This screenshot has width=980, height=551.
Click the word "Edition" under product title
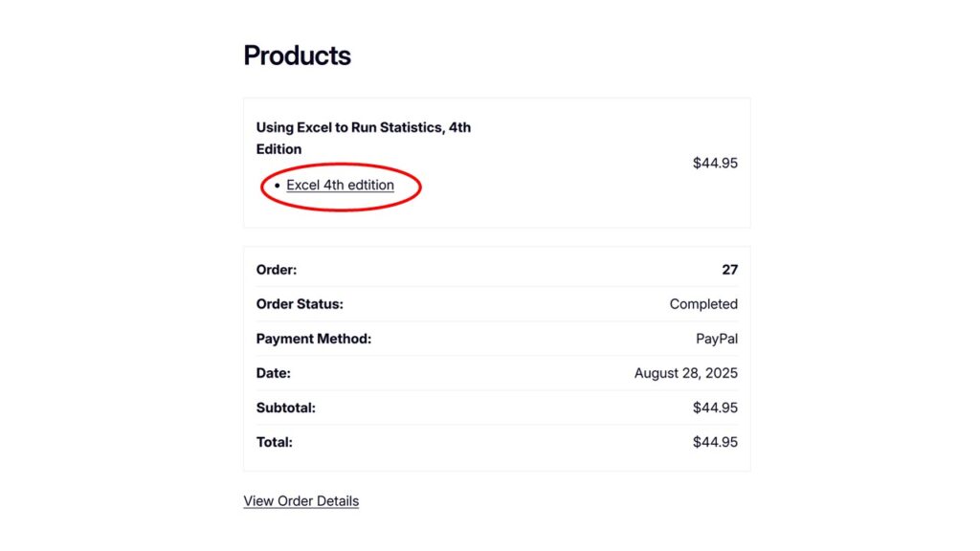point(278,149)
